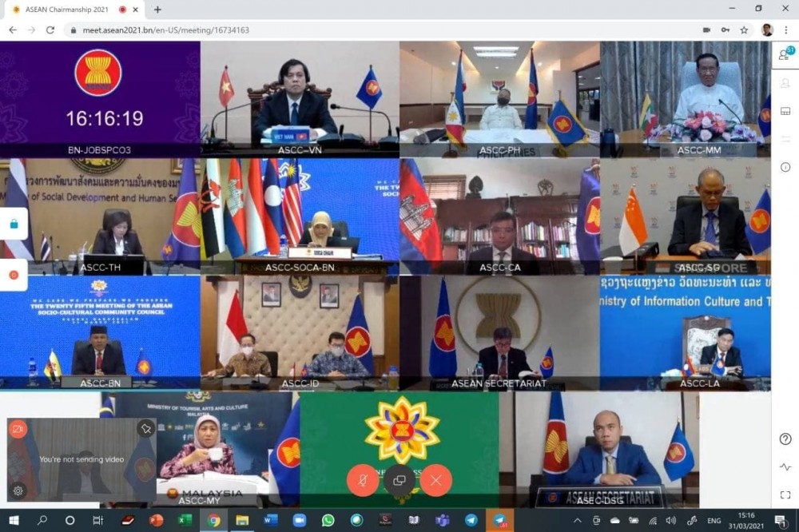Click the camera permission icon in address bar
Screen dimensions: 799x532
[x=706, y=30]
